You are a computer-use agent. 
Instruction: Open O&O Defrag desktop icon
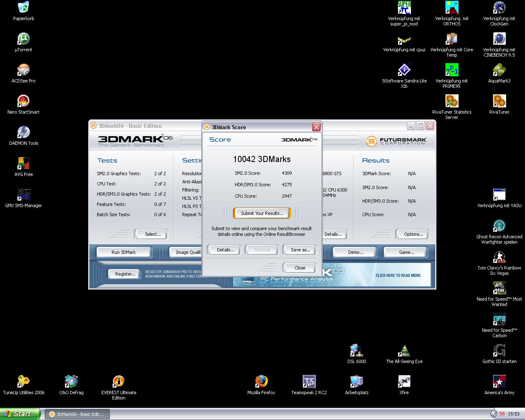pyautogui.click(x=71, y=382)
